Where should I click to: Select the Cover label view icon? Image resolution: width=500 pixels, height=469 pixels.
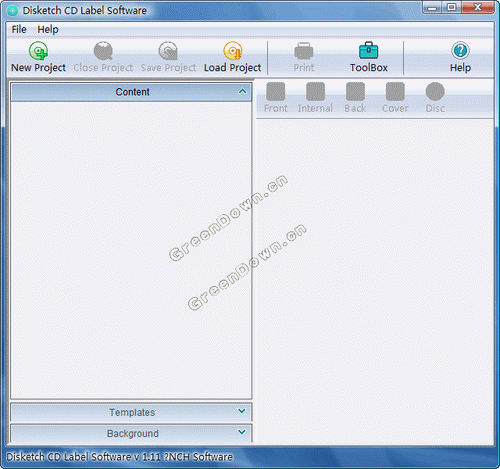point(395,91)
